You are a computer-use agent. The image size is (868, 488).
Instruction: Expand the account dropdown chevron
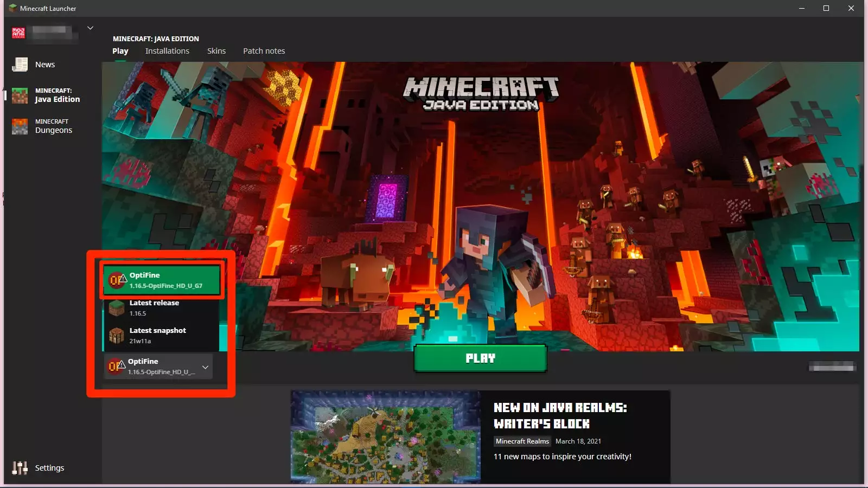pos(91,28)
